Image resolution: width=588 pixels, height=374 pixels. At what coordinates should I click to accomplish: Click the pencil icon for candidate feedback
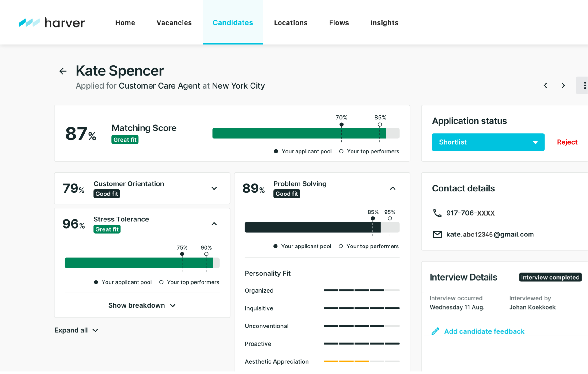(x=435, y=331)
